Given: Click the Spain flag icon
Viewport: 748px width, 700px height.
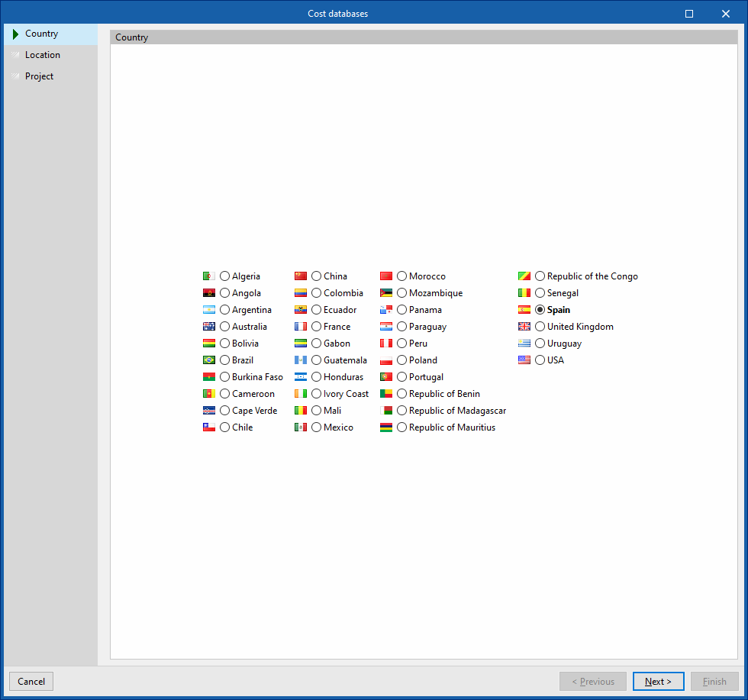Looking at the screenshot, I should pyautogui.click(x=524, y=310).
